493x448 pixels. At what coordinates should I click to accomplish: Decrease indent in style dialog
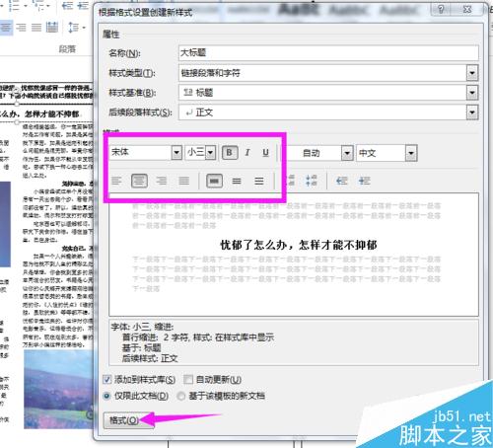(342, 181)
